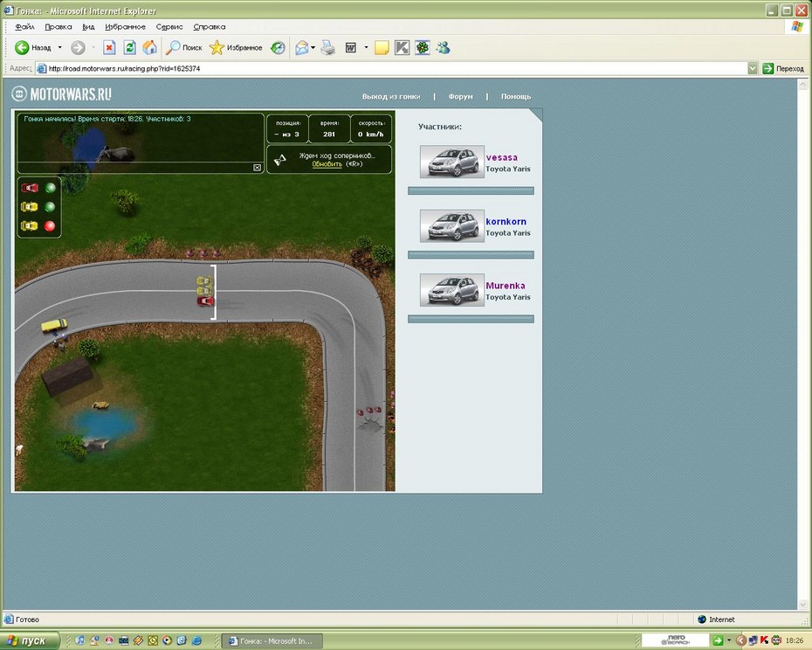Switch to Гонка Internet Explorer taskbar button

[x=272, y=641]
